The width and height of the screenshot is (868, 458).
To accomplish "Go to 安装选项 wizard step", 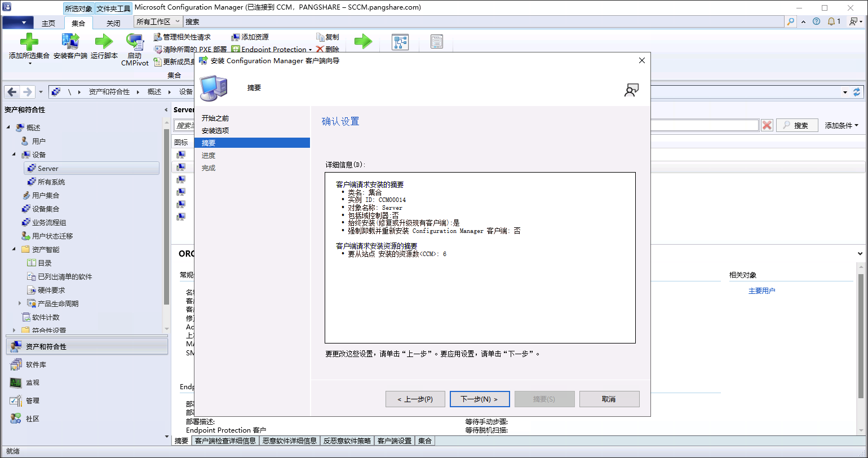I will click(215, 130).
